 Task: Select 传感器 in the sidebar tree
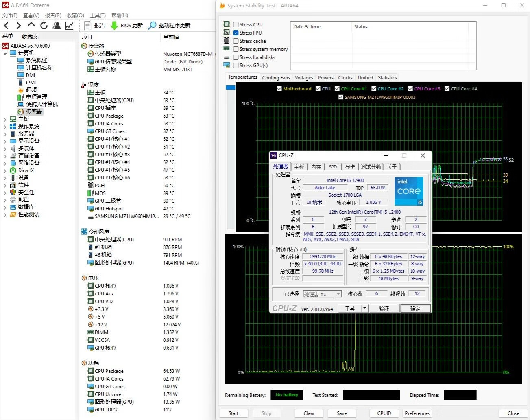pyautogui.click(x=34, y=112)
